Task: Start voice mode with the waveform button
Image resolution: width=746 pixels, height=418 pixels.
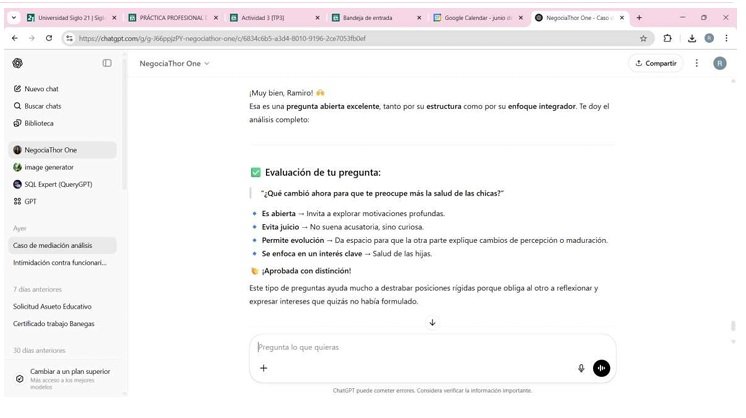Action: tap(601, 368)
